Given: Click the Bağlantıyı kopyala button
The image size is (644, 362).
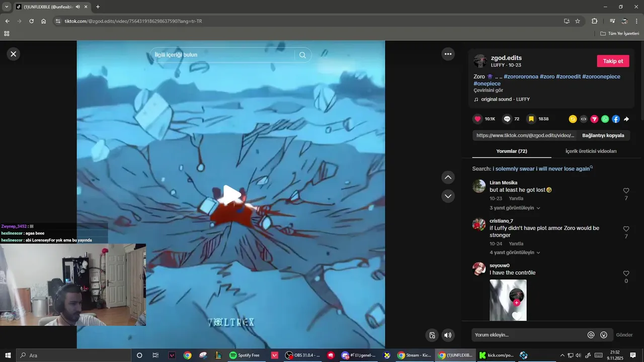Looking at the screenshot, I should click(x=603, y=135).
